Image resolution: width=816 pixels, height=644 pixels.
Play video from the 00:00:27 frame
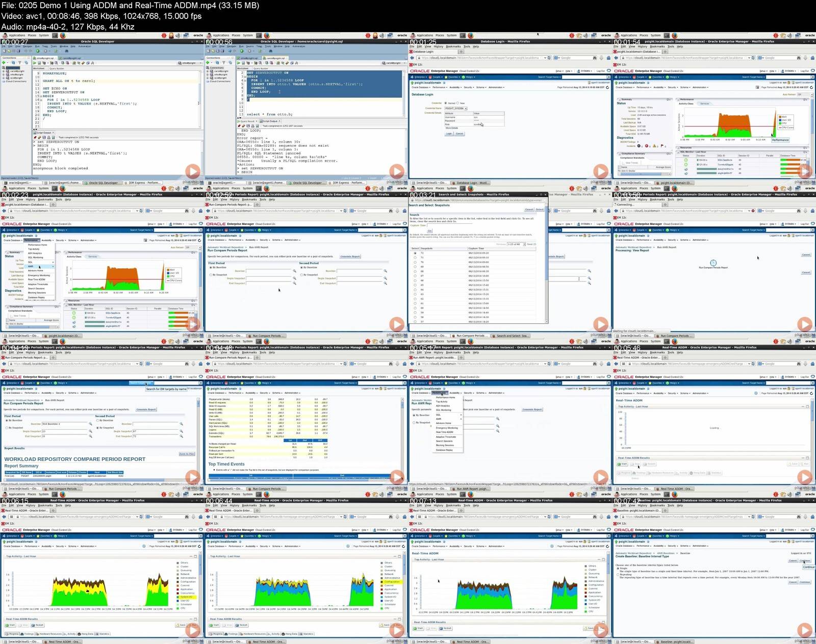point(192,172)
